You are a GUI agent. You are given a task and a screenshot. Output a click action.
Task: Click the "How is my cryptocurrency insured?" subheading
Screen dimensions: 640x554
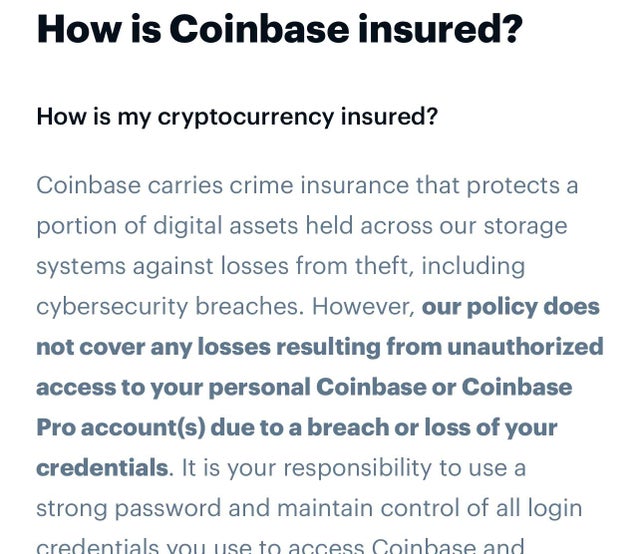point(237,117)
